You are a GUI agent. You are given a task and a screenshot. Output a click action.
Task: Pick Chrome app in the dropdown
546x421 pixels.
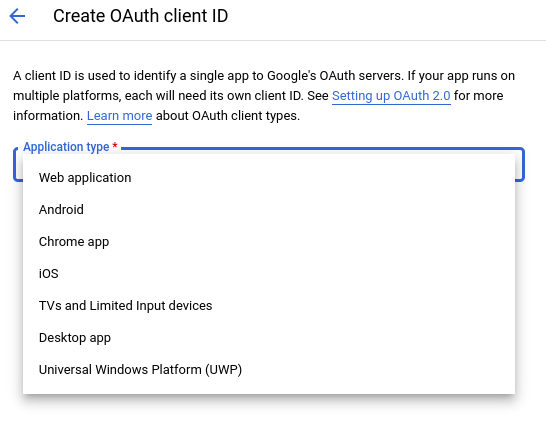click(269, 242)
